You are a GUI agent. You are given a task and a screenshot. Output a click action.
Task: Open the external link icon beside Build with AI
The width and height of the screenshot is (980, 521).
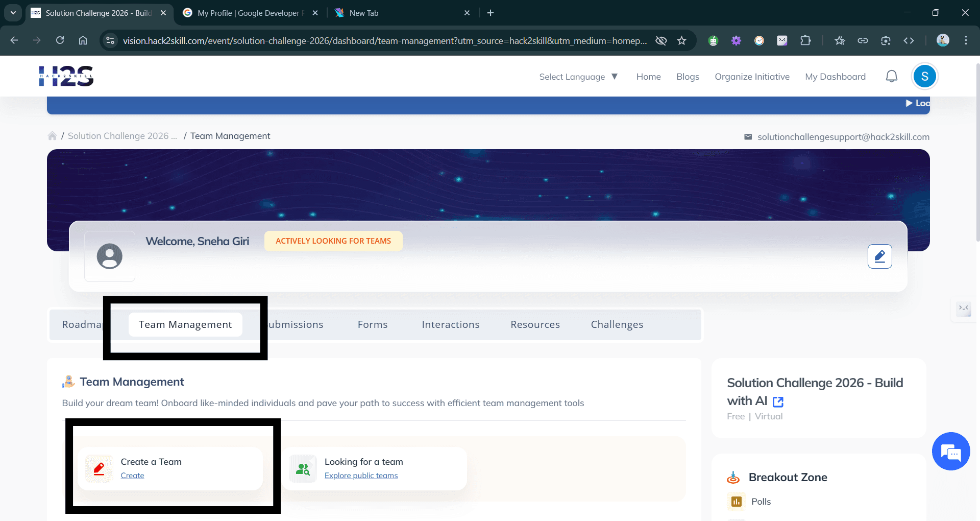tap(777, 401)
